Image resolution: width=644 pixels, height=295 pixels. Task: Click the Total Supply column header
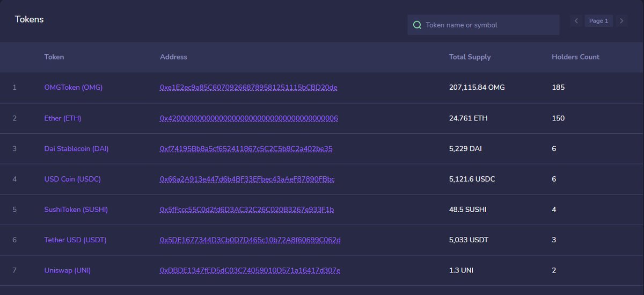click(x=470, y=57)
